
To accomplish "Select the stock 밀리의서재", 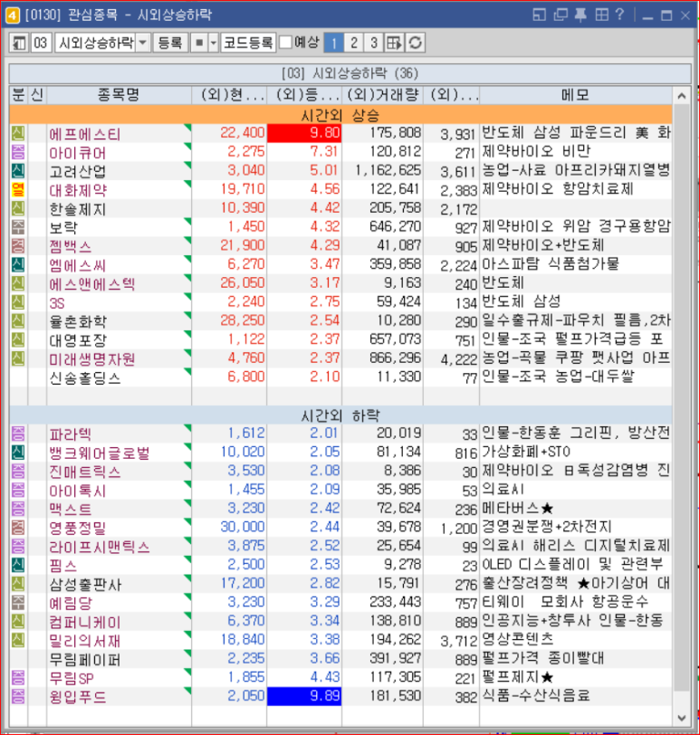I will tap(85, 640).
